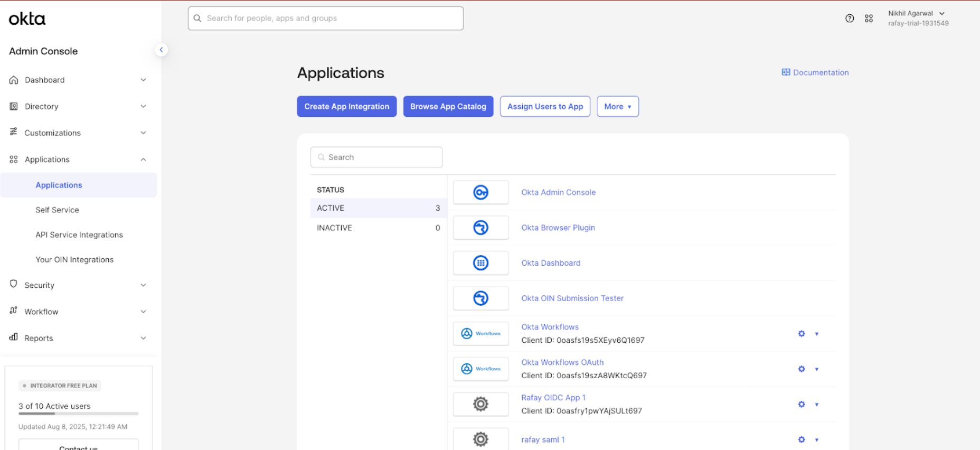This screenshot has width=980, height=450.
Task: Click the Create App Integration button
Action: 346,107
